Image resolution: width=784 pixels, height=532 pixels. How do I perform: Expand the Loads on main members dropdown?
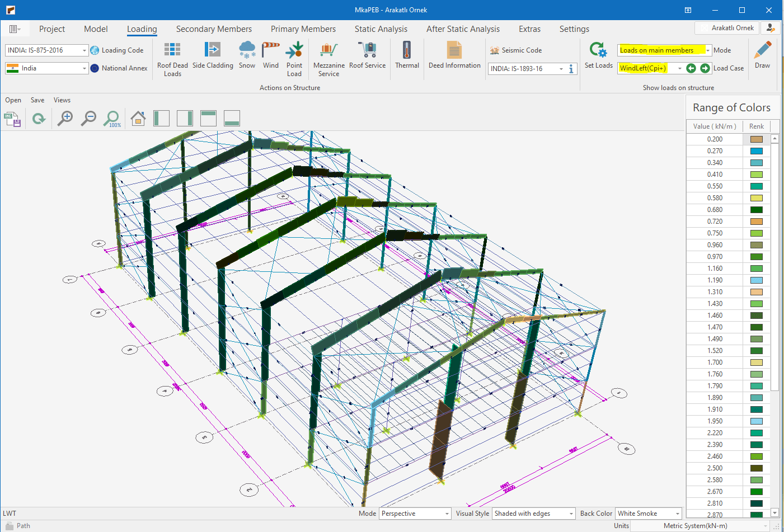click(708, 50)
